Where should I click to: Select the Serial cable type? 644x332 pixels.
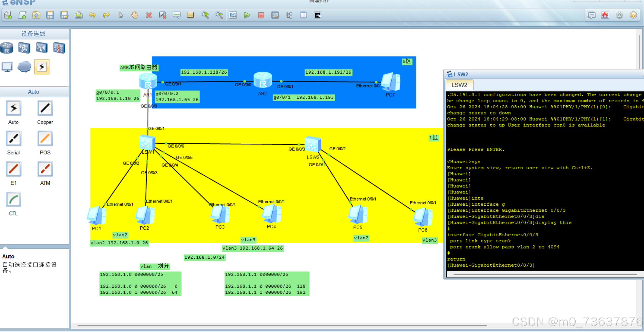13,139
